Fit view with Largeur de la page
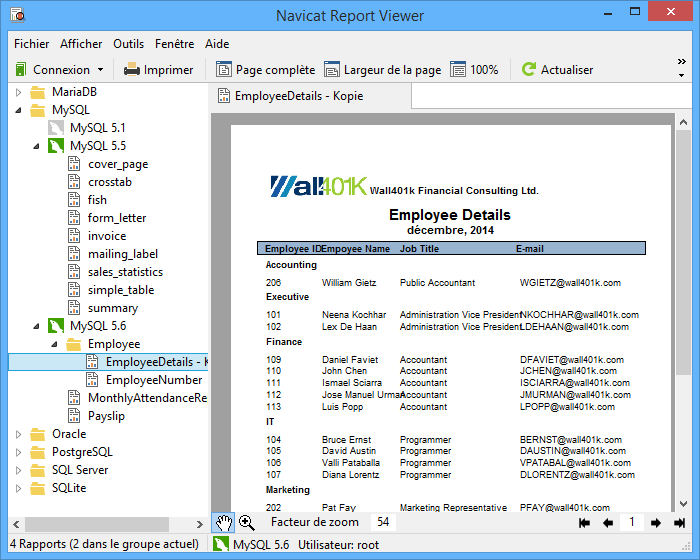The height and width of the screenshot is (560, 700). (x=383, y=70)
